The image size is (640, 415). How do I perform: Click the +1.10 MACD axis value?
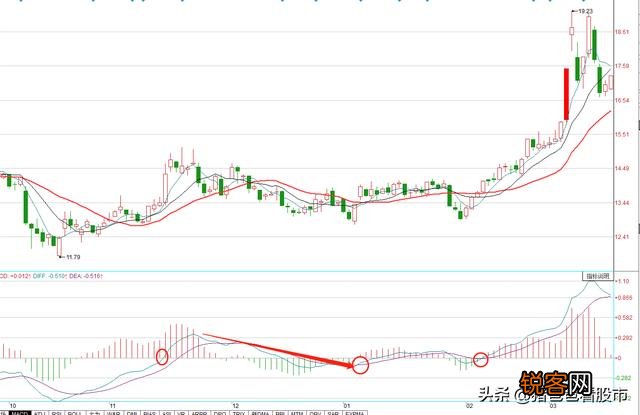click(x=623, y=281)
